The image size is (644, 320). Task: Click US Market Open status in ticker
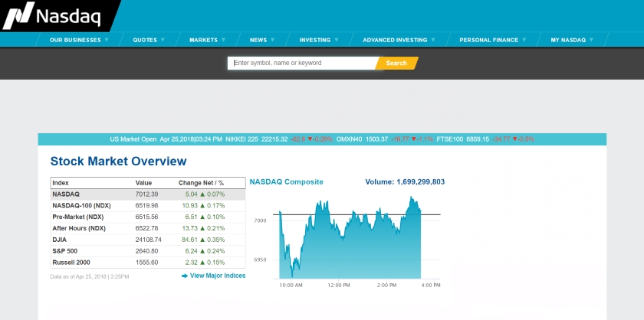133,139
